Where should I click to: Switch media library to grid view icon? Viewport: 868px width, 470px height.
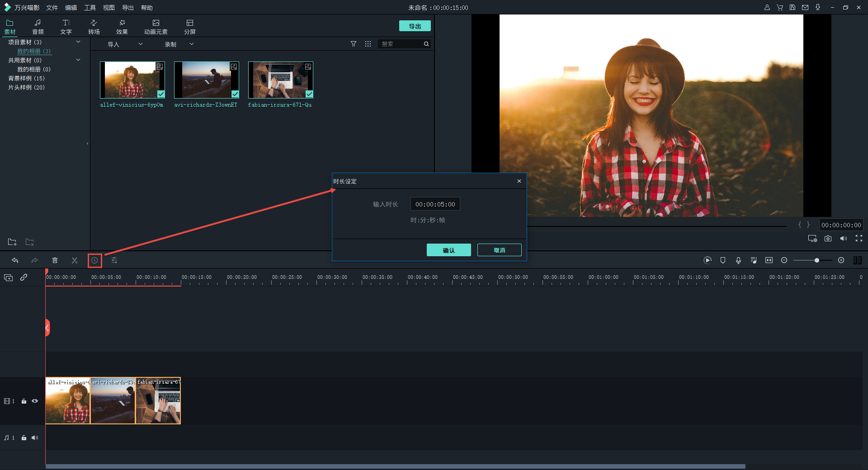(x=368, y=44)
